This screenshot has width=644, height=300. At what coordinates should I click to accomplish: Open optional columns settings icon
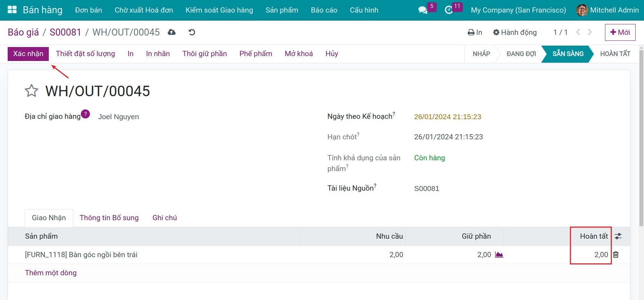click(618, 236)
